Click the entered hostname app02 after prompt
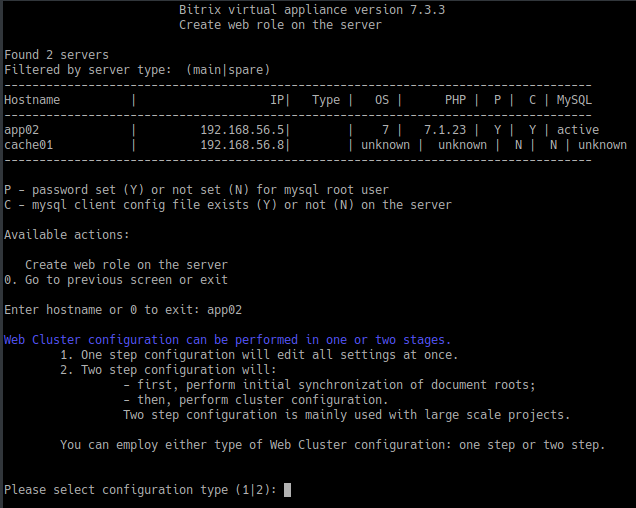 [224, 310]
